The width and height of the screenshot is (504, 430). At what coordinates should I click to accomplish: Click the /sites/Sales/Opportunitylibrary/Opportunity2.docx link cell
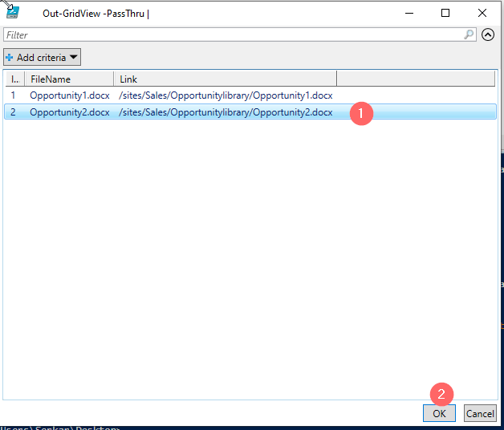[x=226, y=112]
